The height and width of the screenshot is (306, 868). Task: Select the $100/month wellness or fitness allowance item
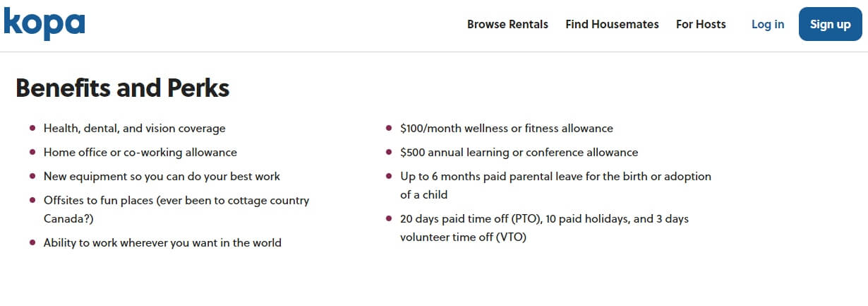[x=507, y=129]
